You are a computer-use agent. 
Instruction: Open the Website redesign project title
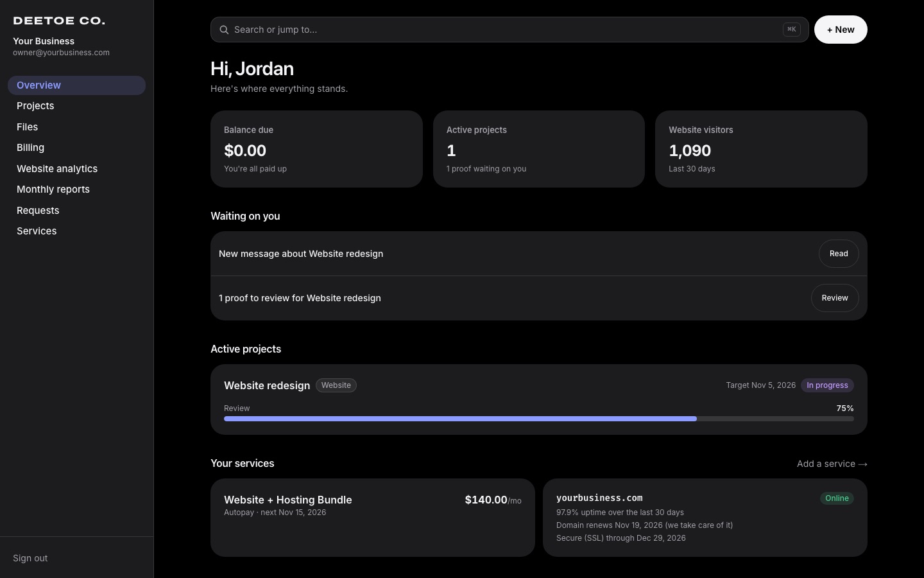[x=267, y=385]
